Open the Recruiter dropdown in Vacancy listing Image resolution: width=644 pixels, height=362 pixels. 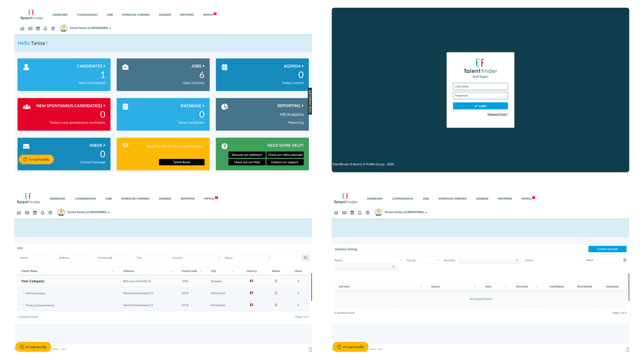[x=489, y=260]
